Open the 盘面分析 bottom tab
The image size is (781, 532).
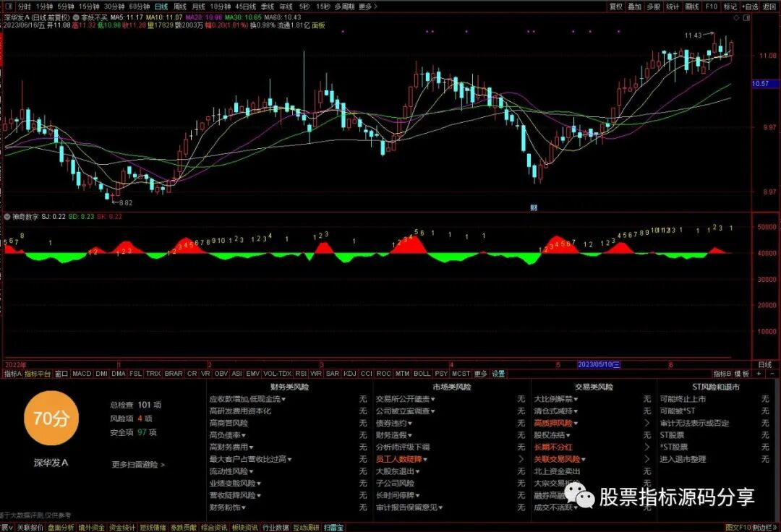coord(61,528)
